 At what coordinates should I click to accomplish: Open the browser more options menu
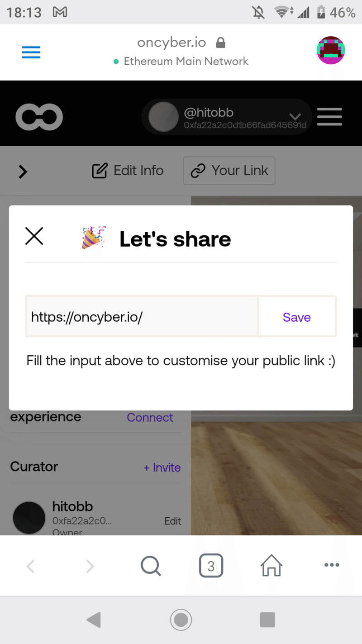click(x=332, y=565)
